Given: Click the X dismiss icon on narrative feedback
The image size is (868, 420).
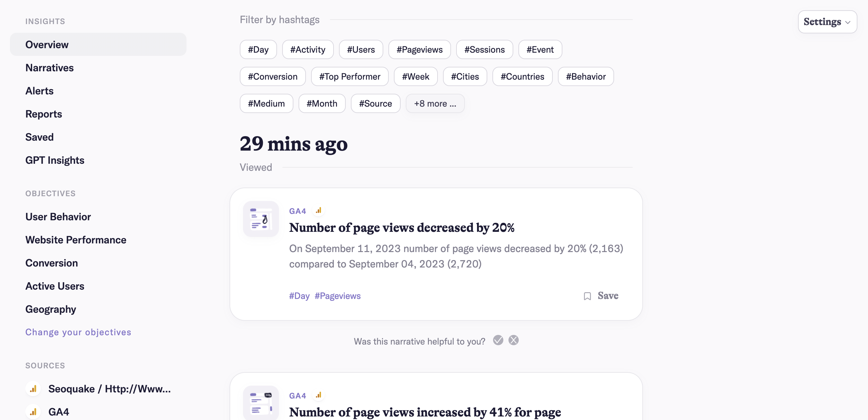Looking at the screenshot, I should [x=513, y=340].
